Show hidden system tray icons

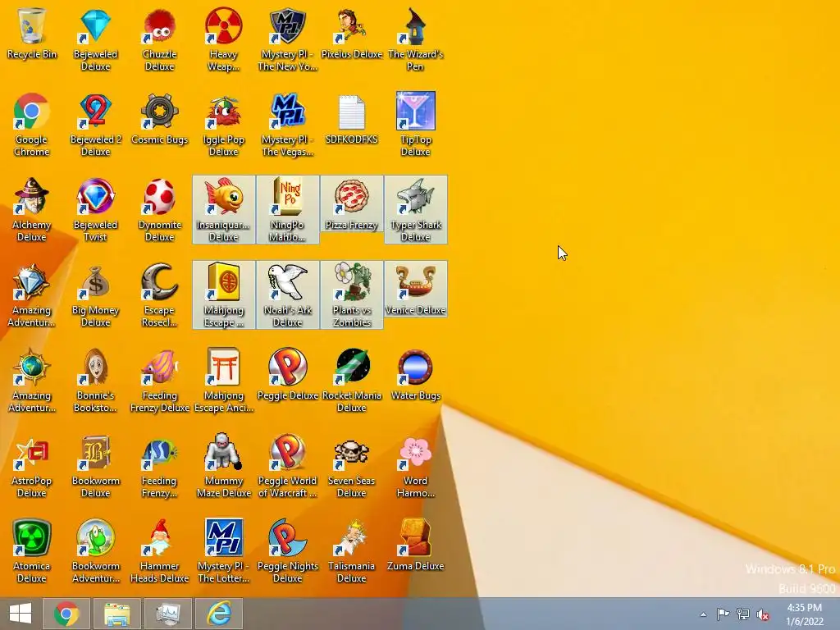(x=703, y=614)
